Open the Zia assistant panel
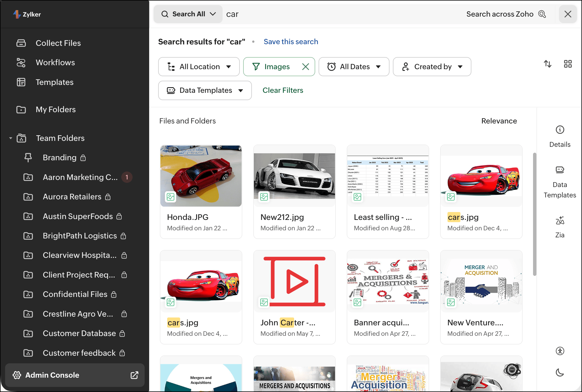 click(560, 227)
